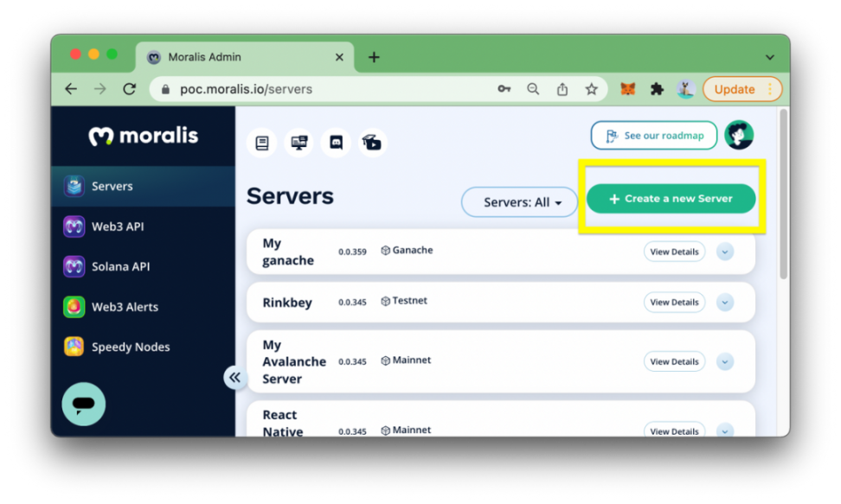Bookmark this page with star icon
Screen dimensions: 841x504
click(x=591, y=89)
